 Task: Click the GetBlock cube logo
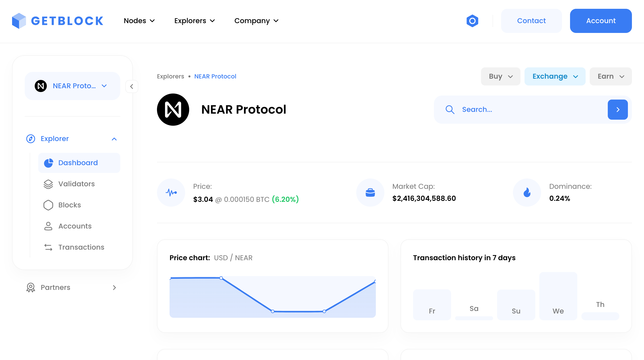pyautogui.click(x=19, y=21)
